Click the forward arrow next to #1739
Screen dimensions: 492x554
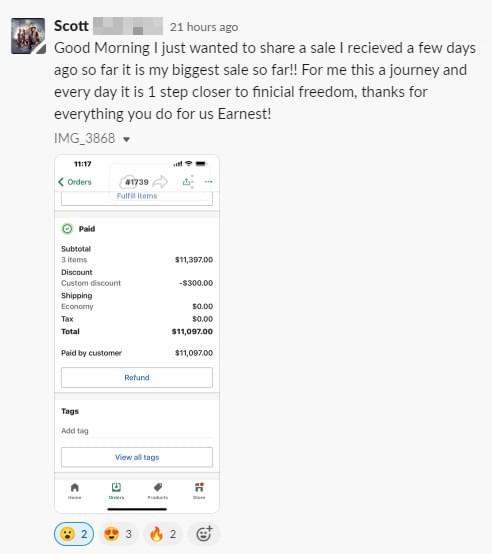pyautogui.click(x=161, y=182)
